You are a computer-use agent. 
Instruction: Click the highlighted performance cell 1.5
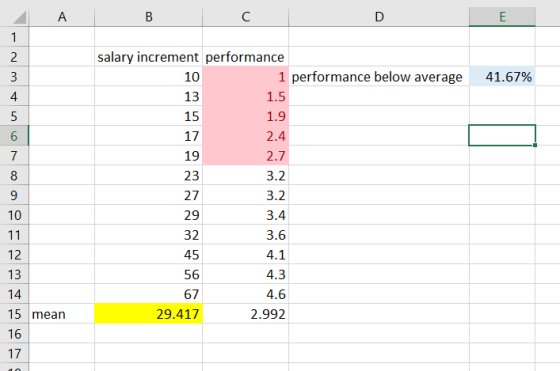click(x=245, y=96)
